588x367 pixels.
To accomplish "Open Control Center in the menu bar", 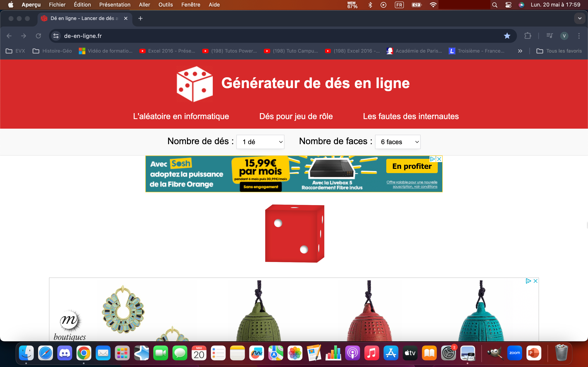I will coord(508,5).
